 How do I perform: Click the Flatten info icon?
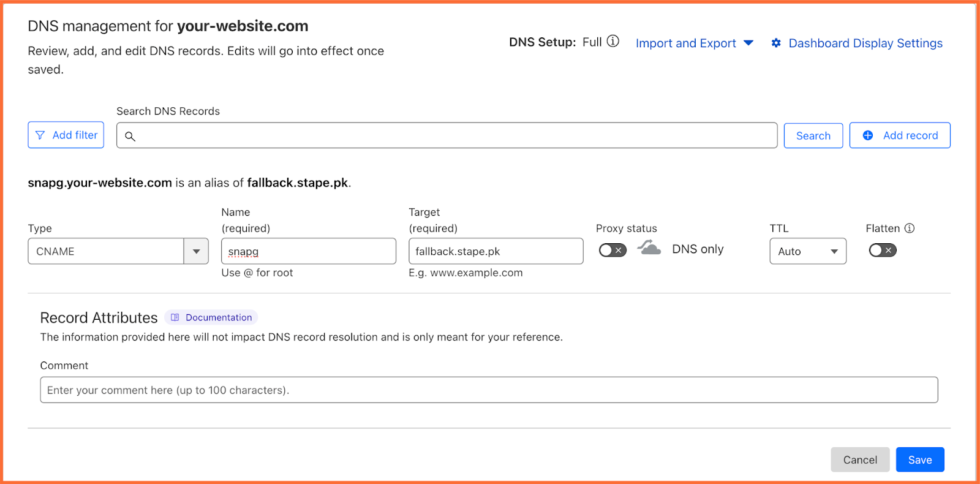click(x=910, y=229)
